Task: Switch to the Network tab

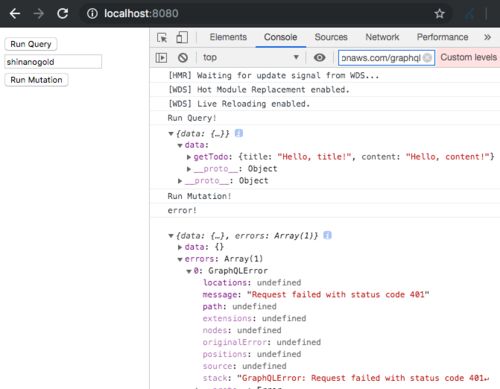Action: coord(382,37)
